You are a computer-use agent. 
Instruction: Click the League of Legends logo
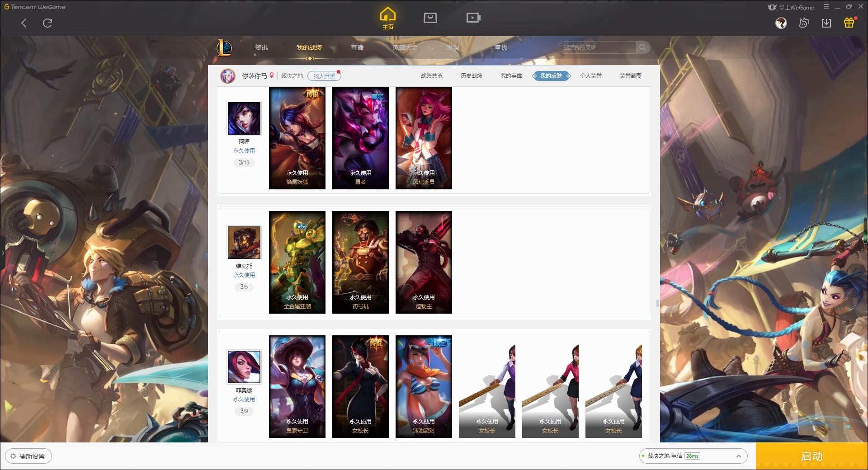click(225, 47)
